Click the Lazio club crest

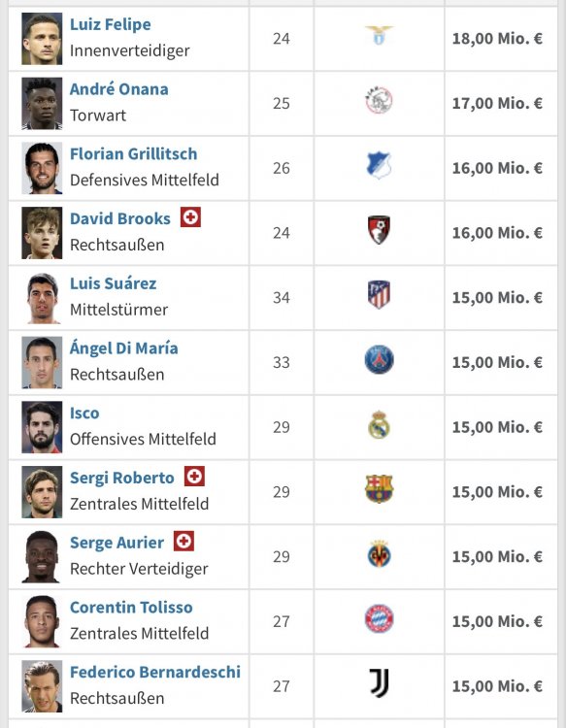tap(379, 35)
